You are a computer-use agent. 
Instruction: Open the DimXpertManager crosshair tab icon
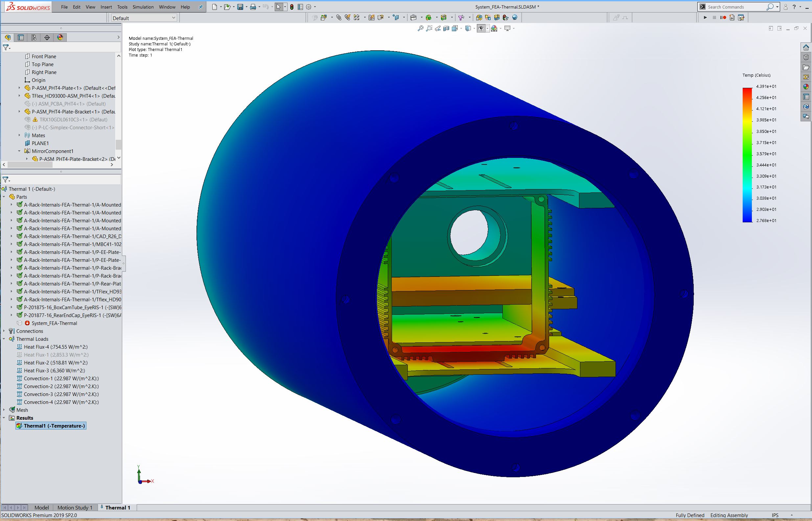[x=47, y=37]
